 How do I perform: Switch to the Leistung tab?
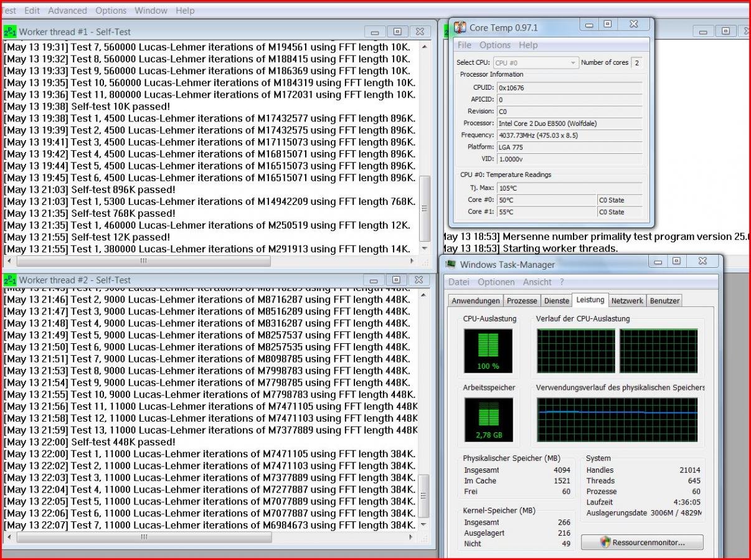[x=590, y=300]
